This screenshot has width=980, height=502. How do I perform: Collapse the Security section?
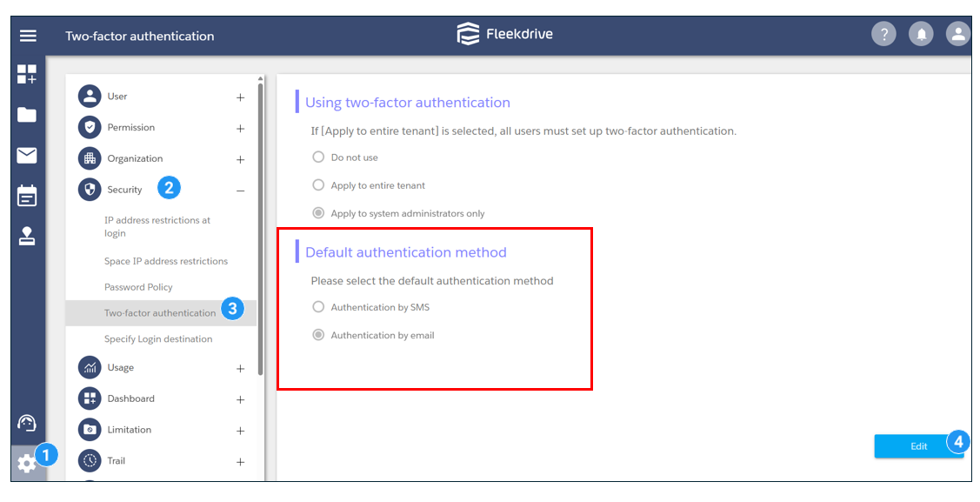click(x=240, y=191)
